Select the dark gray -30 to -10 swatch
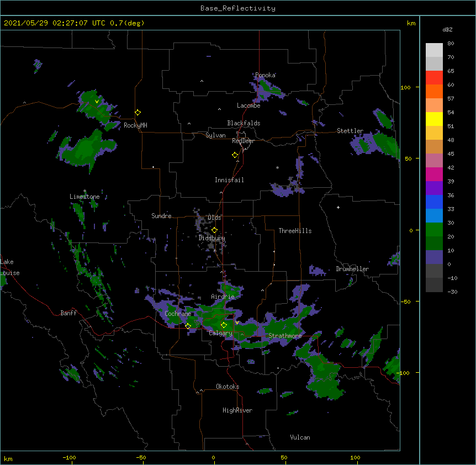The height and width of the screenshot is (465, 476). tap(434, 285)
